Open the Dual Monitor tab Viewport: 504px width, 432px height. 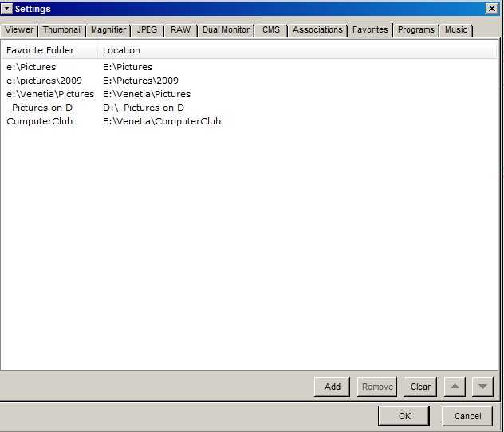226,29
